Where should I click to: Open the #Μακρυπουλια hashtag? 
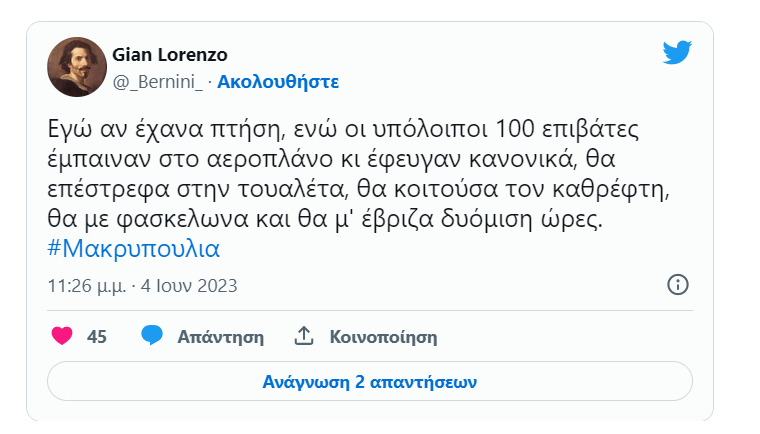[133, 248]
